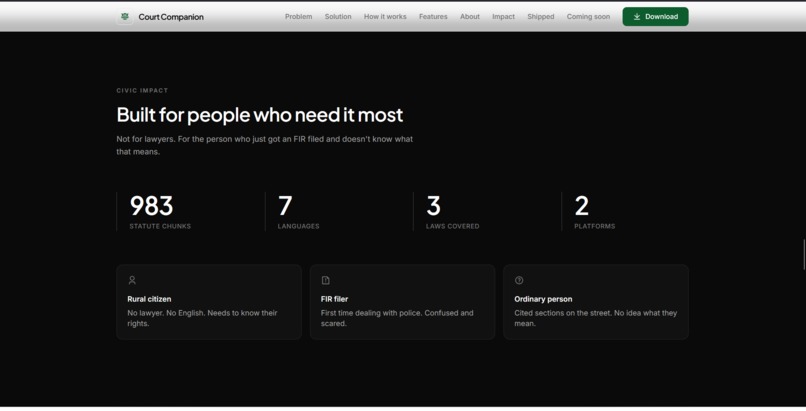Screen dimensions: 806x411
Task: Click the green Download button
Action: coord(655,16)
